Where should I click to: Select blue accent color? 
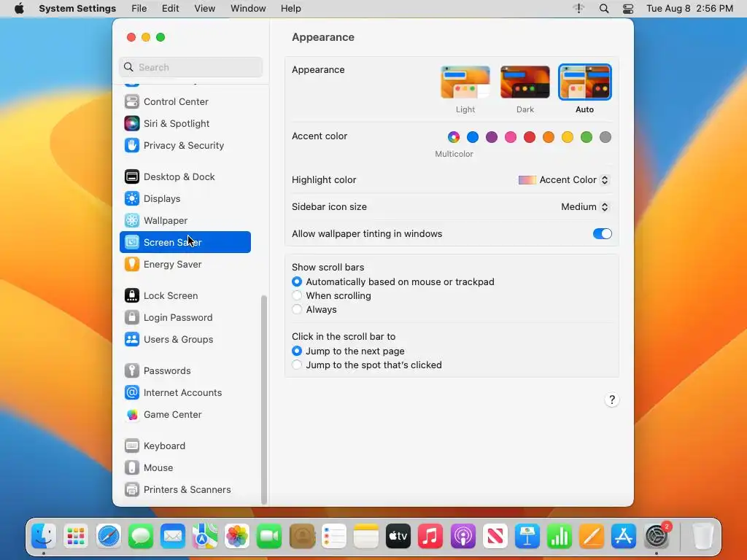click(473, 137)
